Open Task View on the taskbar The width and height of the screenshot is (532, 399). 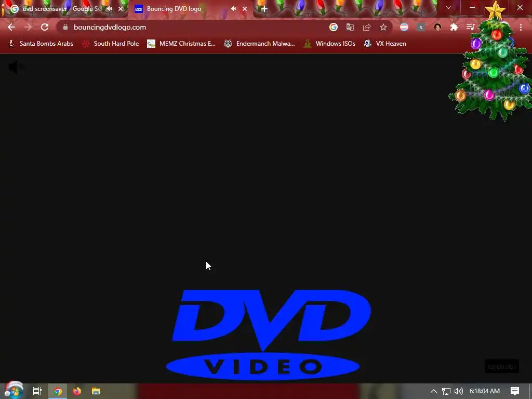click(x=37, y=391)
